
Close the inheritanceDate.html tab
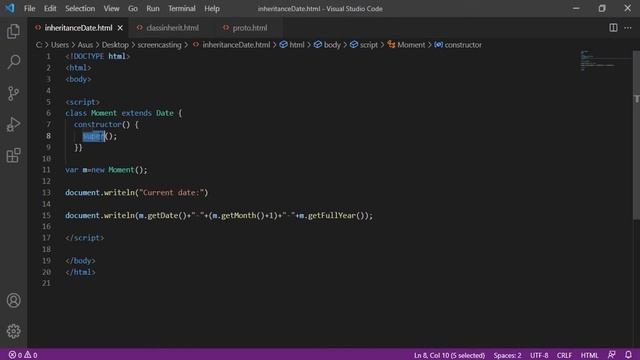click(x=120, y=28)
